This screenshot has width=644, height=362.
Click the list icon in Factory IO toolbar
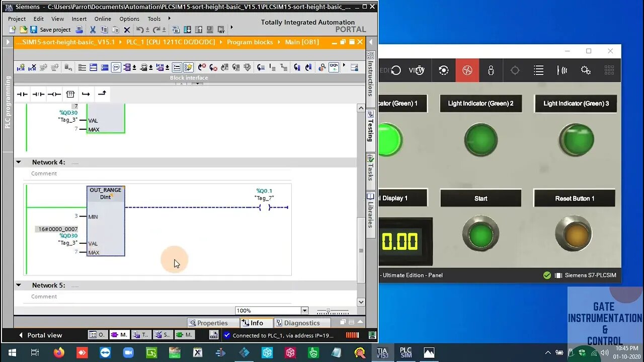pos(538,70)
